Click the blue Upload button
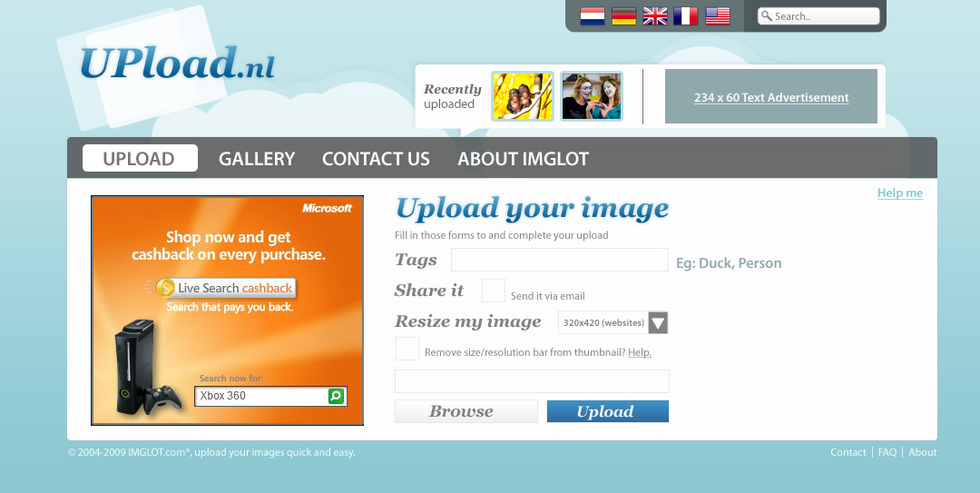 tap(607, 411)
